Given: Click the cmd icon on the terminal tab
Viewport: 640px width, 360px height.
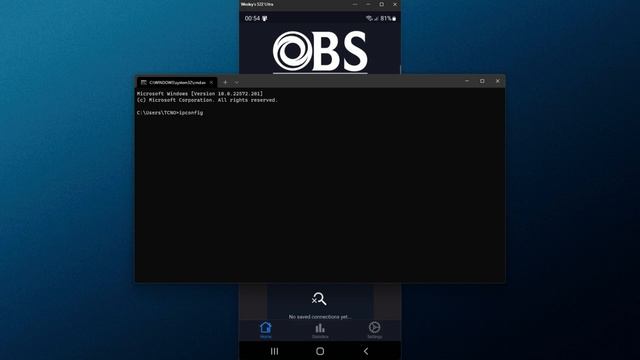Looking at the screenshot, I should coord(144,82).
